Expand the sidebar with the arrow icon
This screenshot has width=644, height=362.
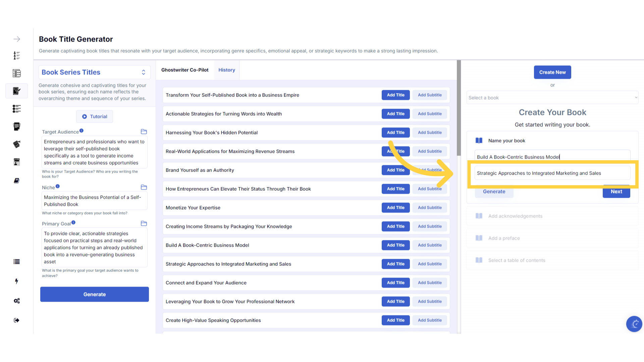tap(17, 39)
